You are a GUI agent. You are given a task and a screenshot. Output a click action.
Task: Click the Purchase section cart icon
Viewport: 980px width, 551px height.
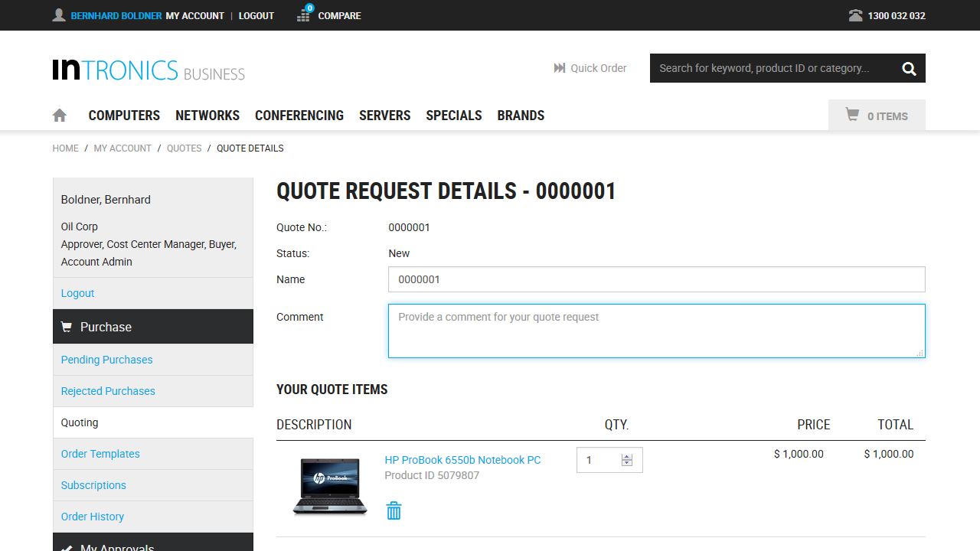(x=67, y=327)
